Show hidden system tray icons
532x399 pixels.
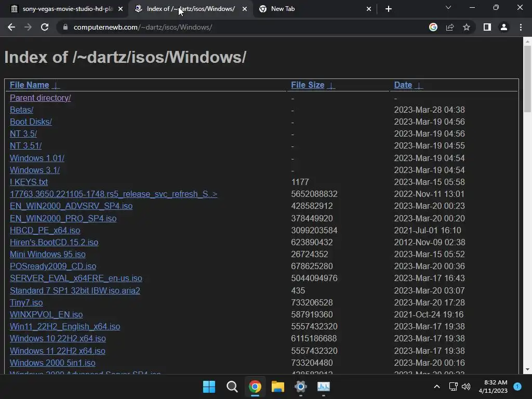coord(437,387)
